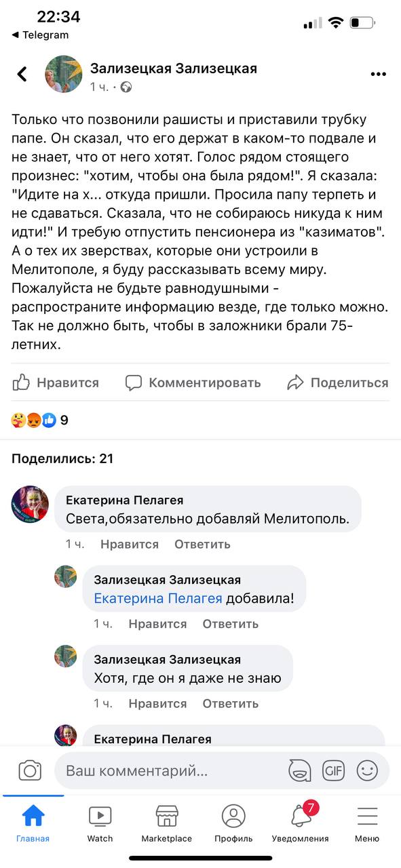Open the GIF picker
Viewport: 401px width, 868px height.
[333, 770]
